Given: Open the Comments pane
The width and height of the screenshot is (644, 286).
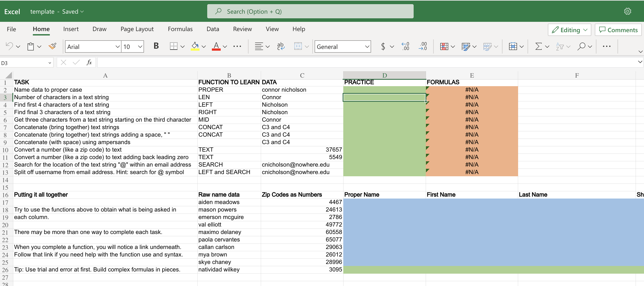Looking at the screenshot, I should (618, 30).
